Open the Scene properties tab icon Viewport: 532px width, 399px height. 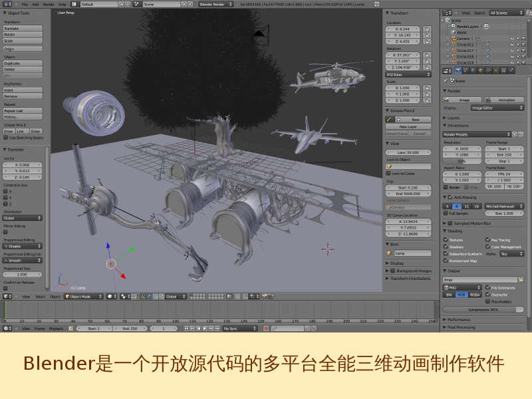pyautogui.click(x=465, y=70)
